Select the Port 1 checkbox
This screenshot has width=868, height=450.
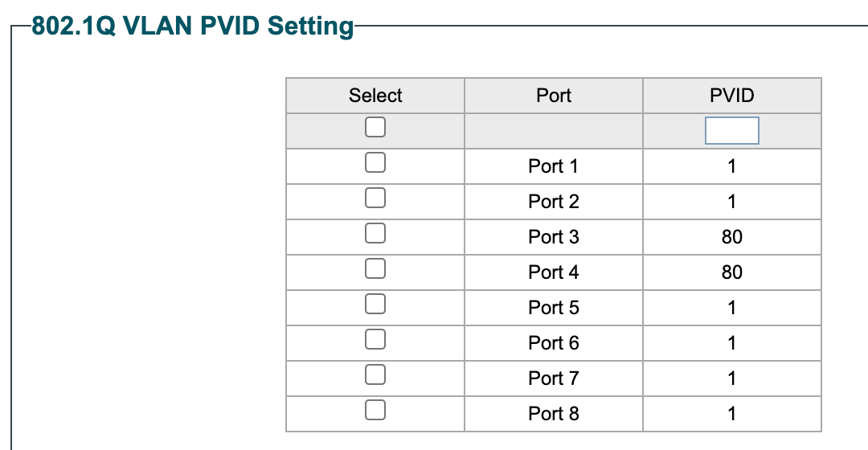coord(375,163)
